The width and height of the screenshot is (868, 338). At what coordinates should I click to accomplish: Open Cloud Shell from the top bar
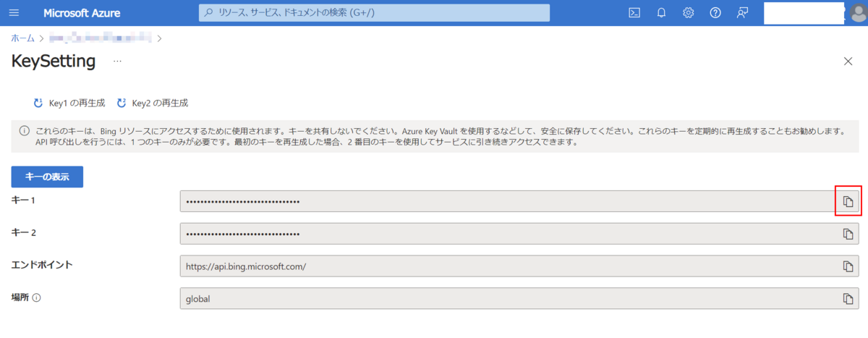point(634,13)
